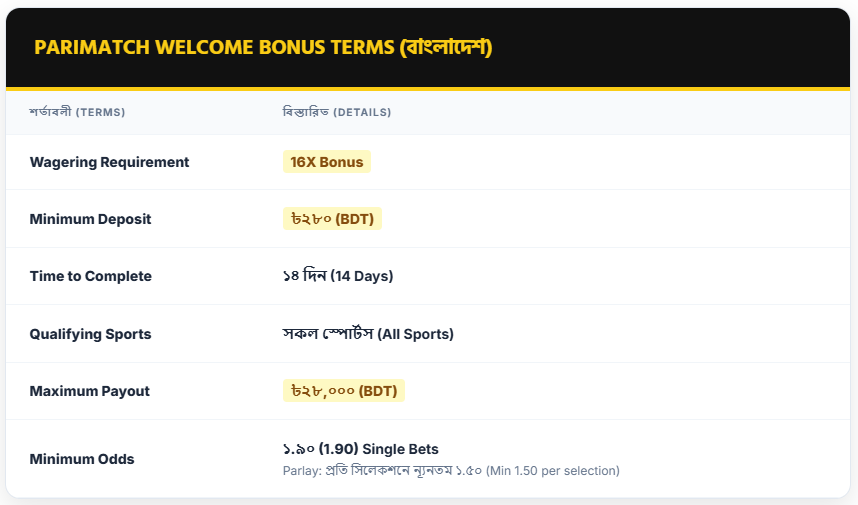The width and height of the screenshot is (858, 505).
Task: Click the Maximum Payout row label
Action: (x=90, y=391)
